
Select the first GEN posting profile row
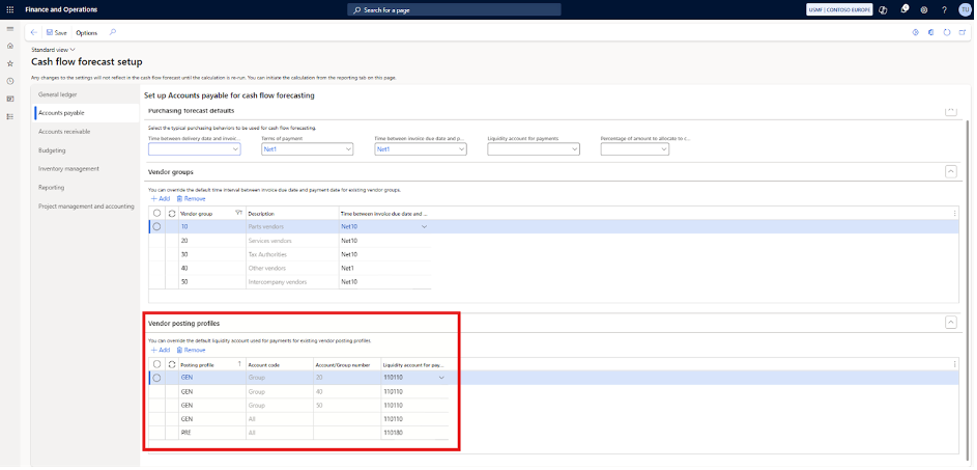(156, 378)
